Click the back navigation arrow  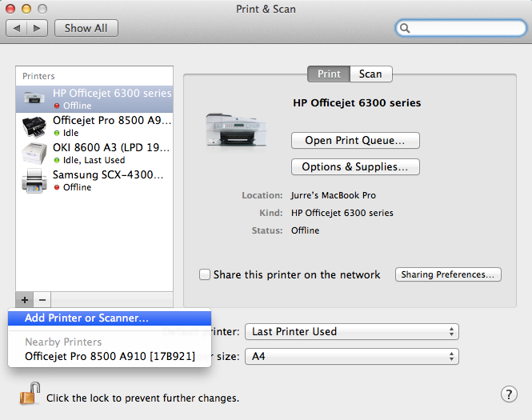click(x=16, y=28)
